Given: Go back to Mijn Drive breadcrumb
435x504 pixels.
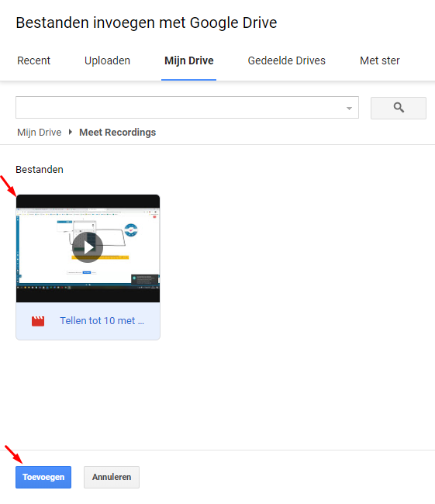Looking at the screenshot, I should point(40,133).
